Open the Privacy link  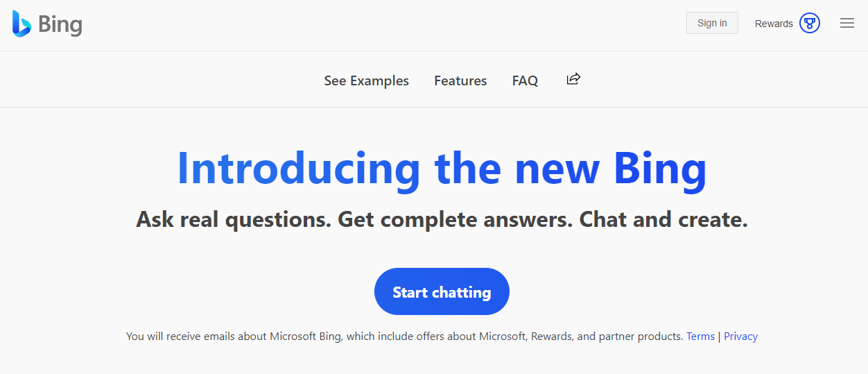point(740,337)
